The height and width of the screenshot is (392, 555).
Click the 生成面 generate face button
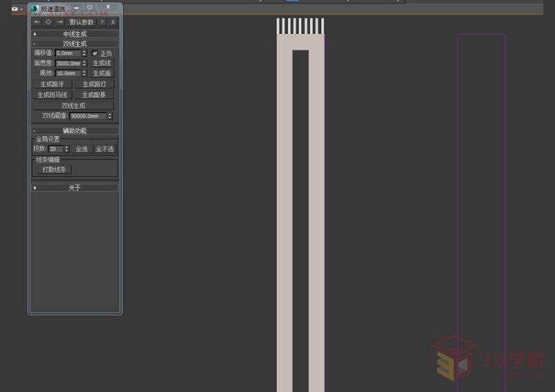click(102, 74)
